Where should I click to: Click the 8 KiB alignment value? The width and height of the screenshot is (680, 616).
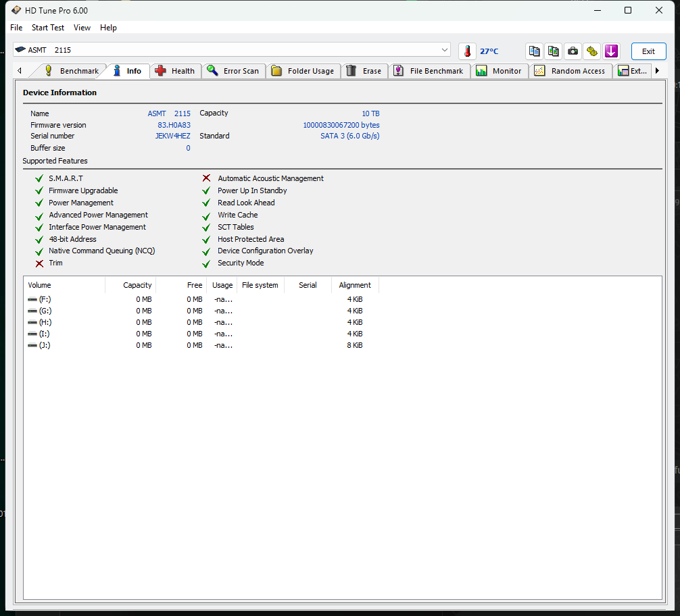[355, 346]
